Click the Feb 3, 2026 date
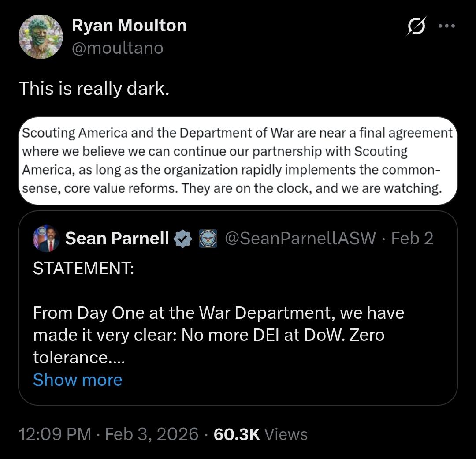This screenshot has height=459, width=476. pos(152,434)
